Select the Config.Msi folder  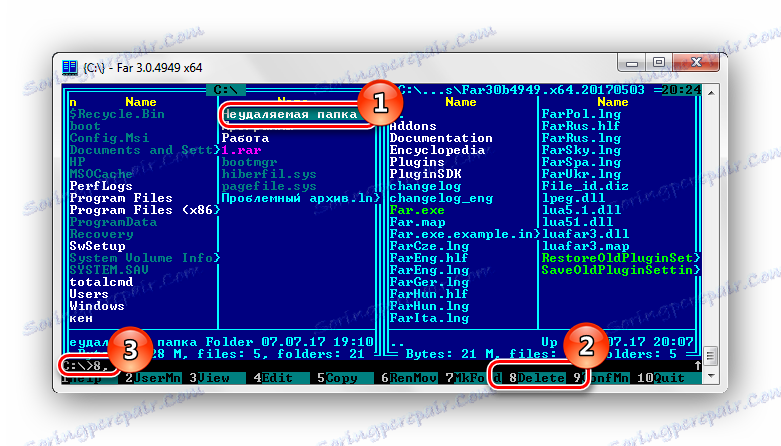click(109, 138)
